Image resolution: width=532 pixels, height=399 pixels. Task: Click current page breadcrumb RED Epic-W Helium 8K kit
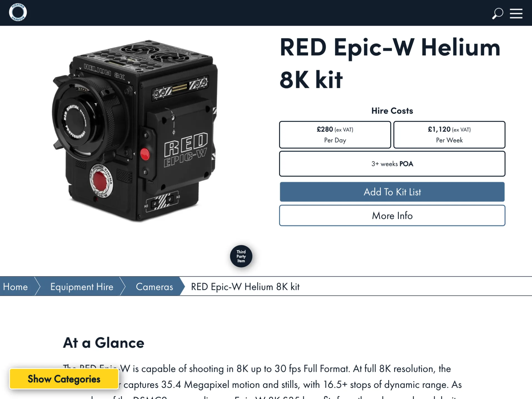click(245, 287)
